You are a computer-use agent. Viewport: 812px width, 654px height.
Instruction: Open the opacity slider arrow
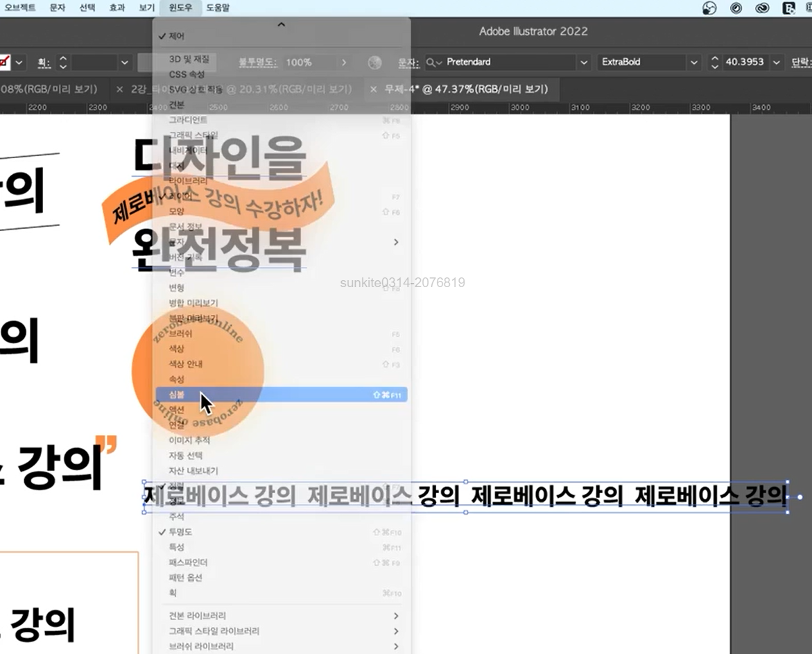click(x=344, y=62)
